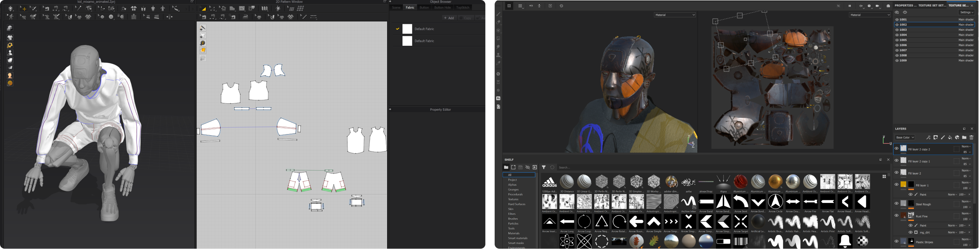980x249 pixels.
Task: Hide texture set 1003
Action: [897, 30]
